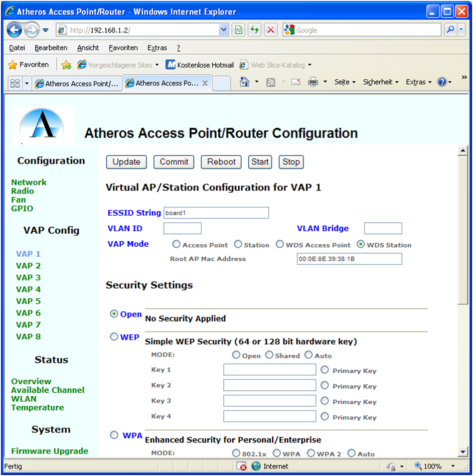
Task: Open the recent pages dropdown next to Forward
Action: point(45,30)
